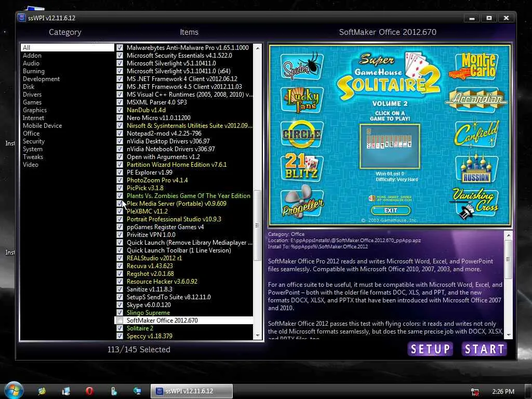Select REALStudio v2012 r1 item
532x399 pixels.
click(154, 258)
